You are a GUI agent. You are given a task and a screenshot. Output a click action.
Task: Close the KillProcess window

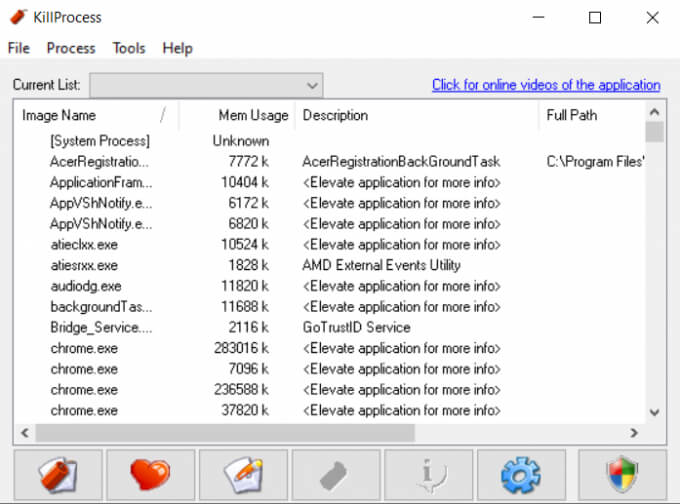point(652,17)
